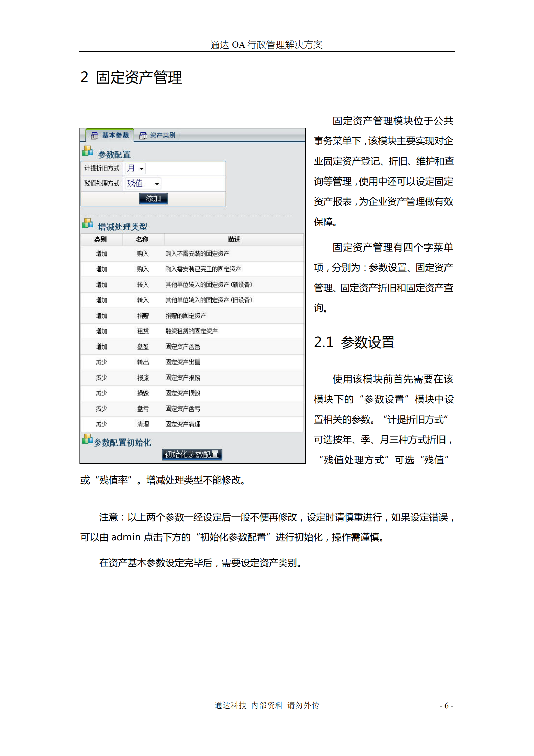This screenshot has width=534, height=756.
Task: Select row 其他单位转入的固定资产(新设备)
Action: coord(192,285)
